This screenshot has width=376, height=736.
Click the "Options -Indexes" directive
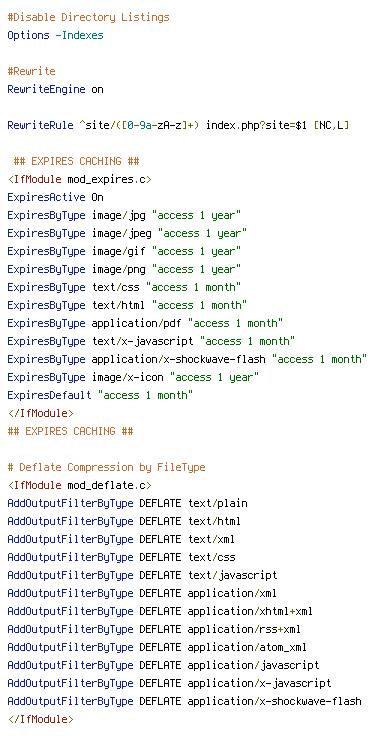55,35
